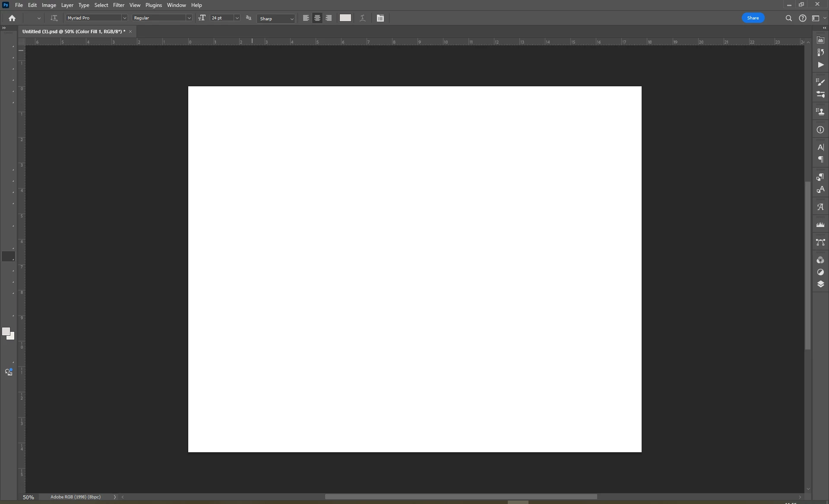Click the text color swatch
The image size is (829, 504).
(345, 18)
